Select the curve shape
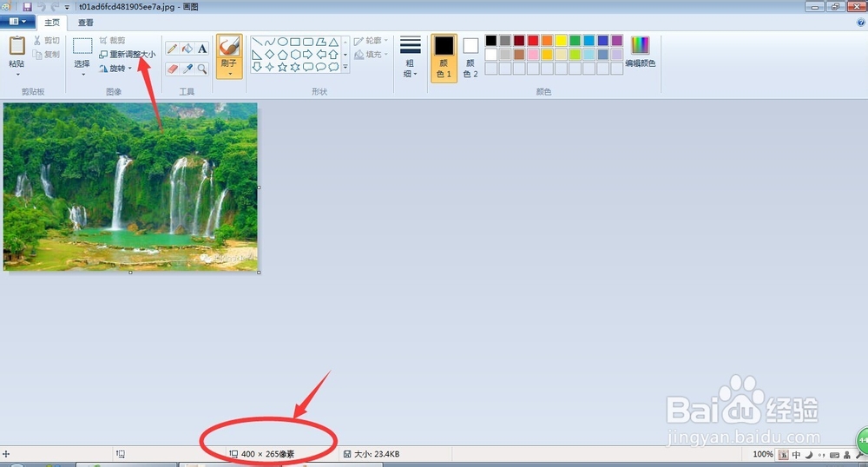Image resolution: width=868 pixels, height=467 pixels. tap(270, 42)
